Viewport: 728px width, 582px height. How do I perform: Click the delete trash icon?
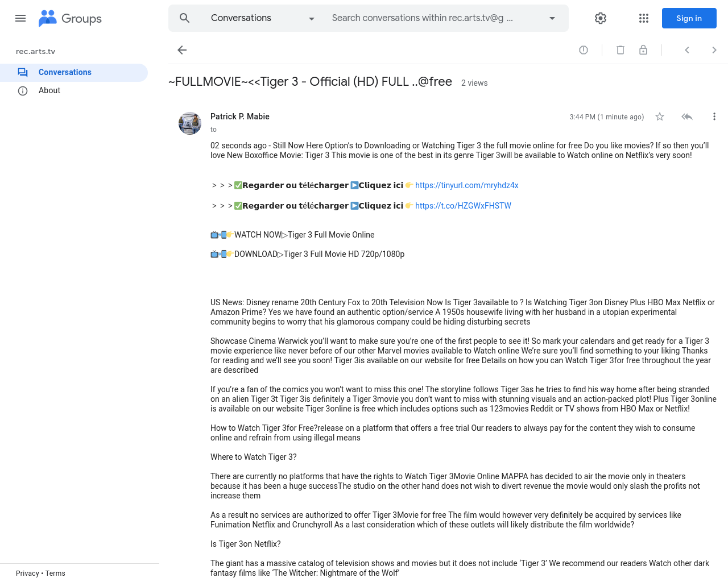click(621, 50)
